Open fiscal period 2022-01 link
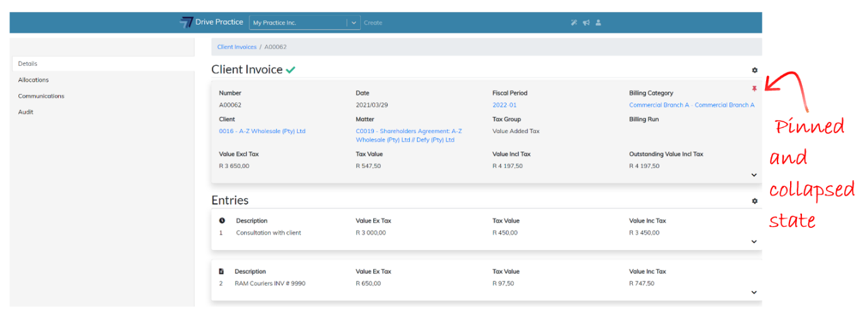 click(505, 105)
